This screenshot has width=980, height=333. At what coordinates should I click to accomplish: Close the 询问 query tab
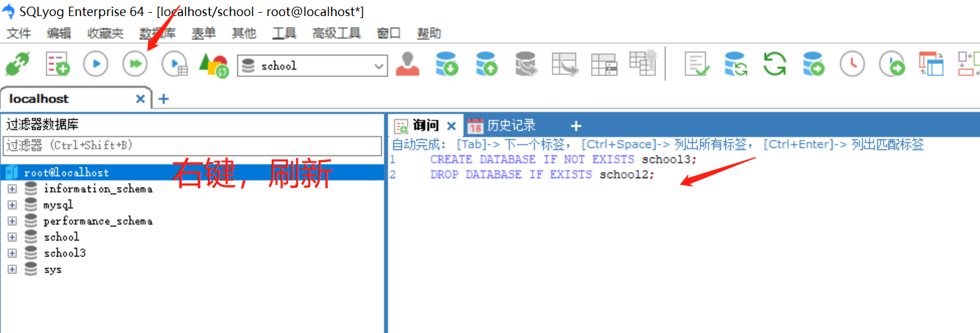tap(451, 125)
